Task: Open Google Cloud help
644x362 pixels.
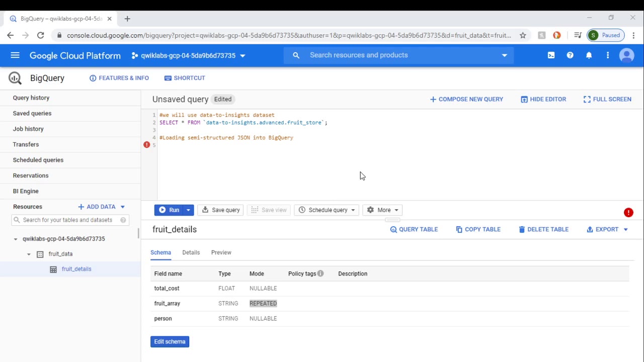Action: point(570,55)
